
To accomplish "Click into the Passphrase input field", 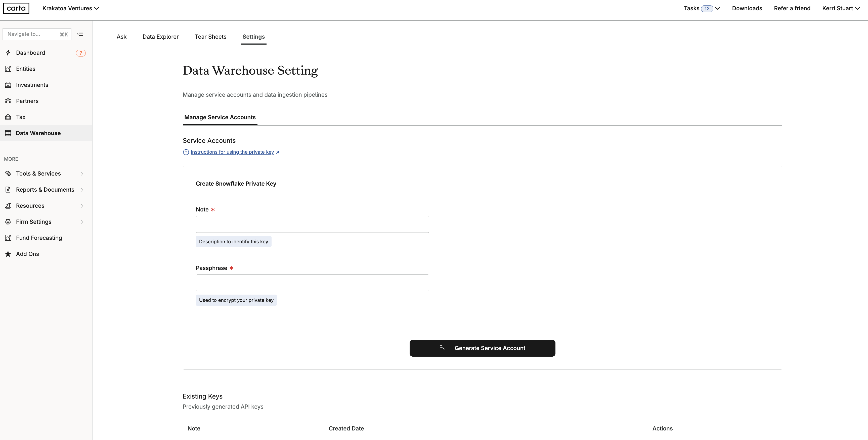I will (312, 283).
